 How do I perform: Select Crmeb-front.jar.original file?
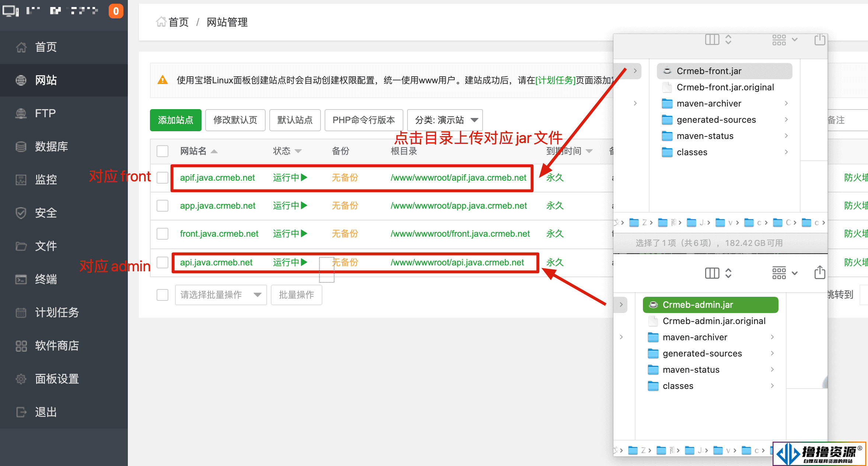click(724, 87)
